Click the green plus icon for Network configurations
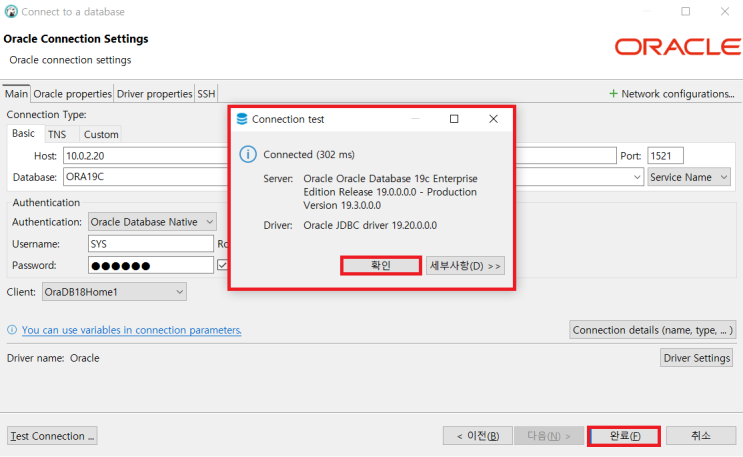 click(613, 93)
